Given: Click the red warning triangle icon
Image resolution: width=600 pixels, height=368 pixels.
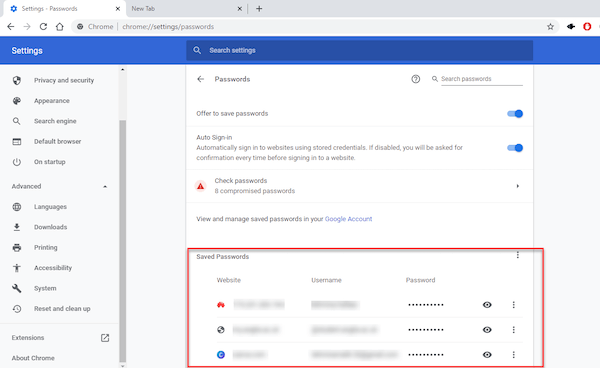Looking at the screenshot, I should (x=201, y=186).
